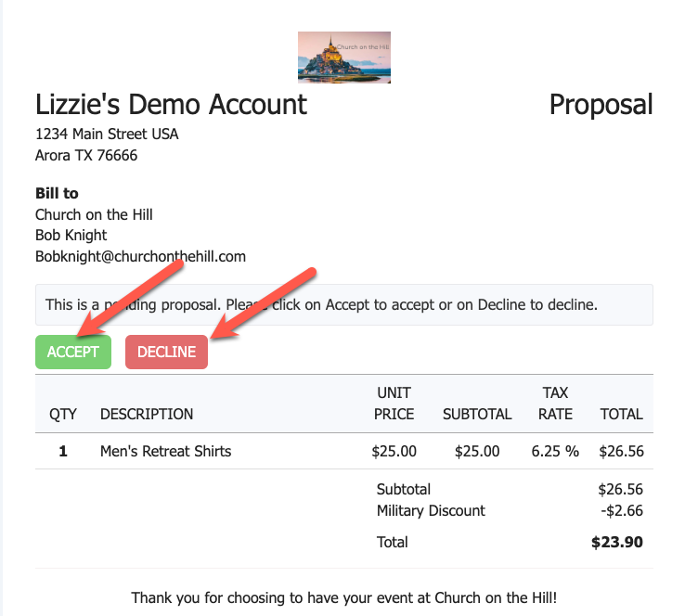This screenshot has width=685, height=616.
Task: Click the pending proposal notice banner
Action: 343,304
